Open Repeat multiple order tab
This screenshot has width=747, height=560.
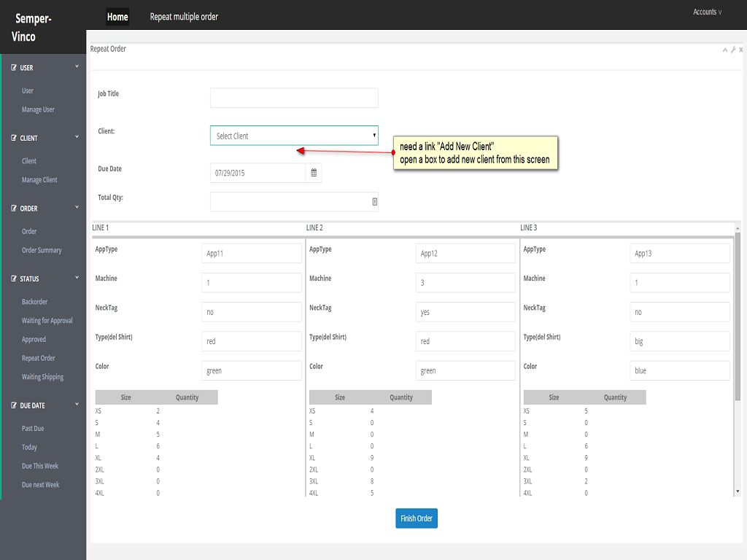[x=184, y=17]
